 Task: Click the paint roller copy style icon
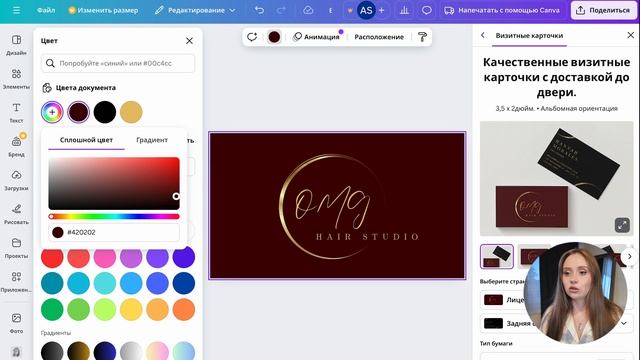tap(422, 37)
